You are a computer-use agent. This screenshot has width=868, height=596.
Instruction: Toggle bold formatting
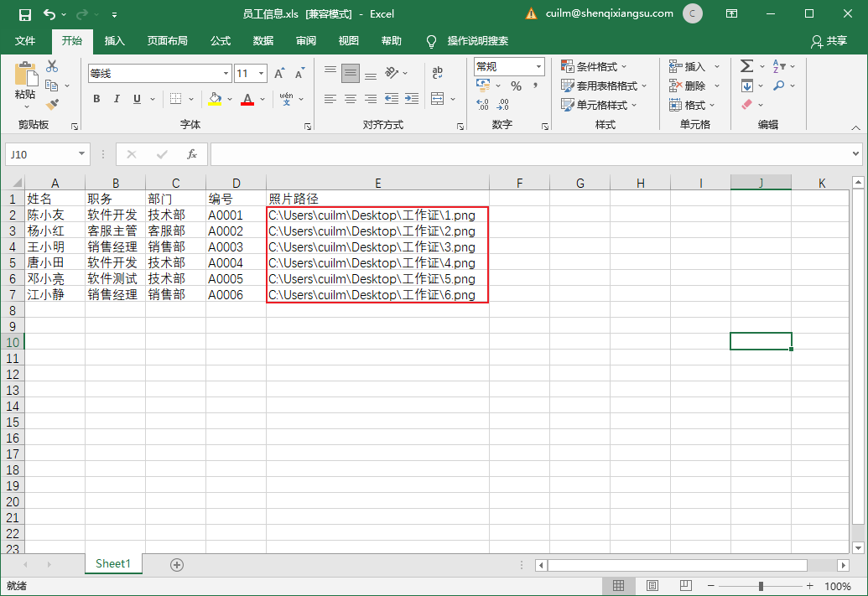point(96,99)
